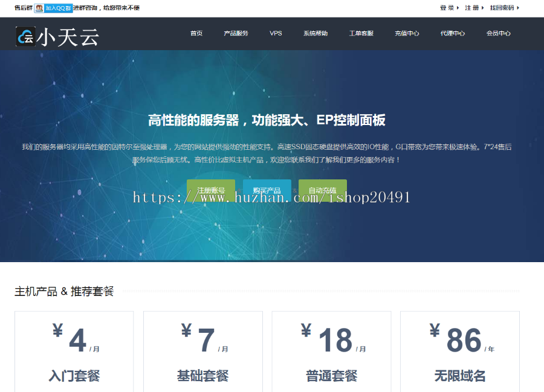Click the 加入QQ群 badge icon
The image size is (544, 392).
click(x=39, y=8)
